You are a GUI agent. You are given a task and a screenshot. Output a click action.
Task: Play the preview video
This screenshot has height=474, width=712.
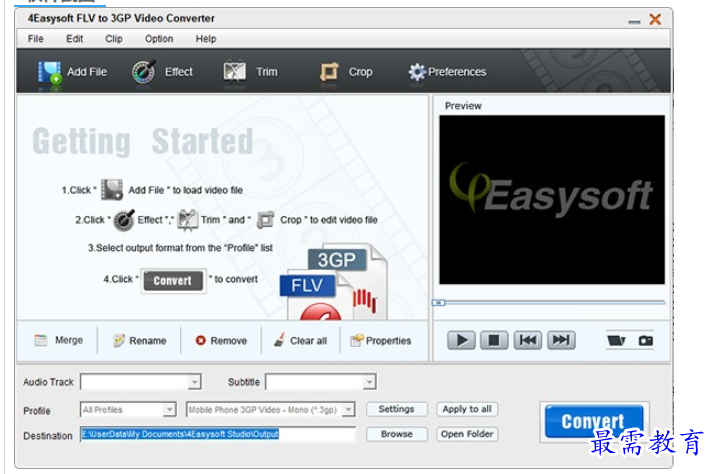click(461, 340)
